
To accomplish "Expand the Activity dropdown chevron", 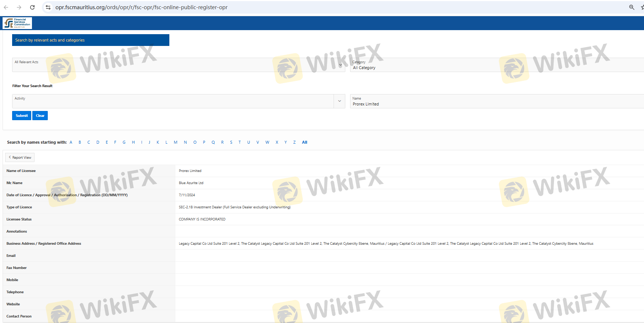I will click(339, 101).
